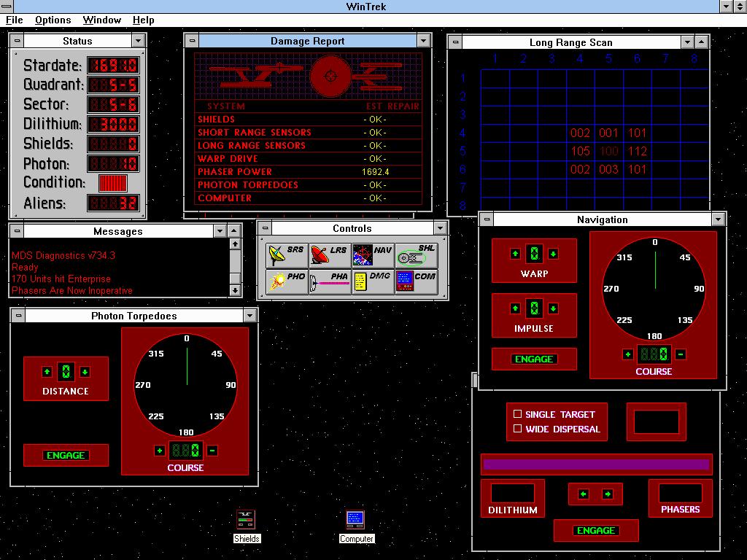
Task: Open the COM computer control
Action: pos(417,282)
